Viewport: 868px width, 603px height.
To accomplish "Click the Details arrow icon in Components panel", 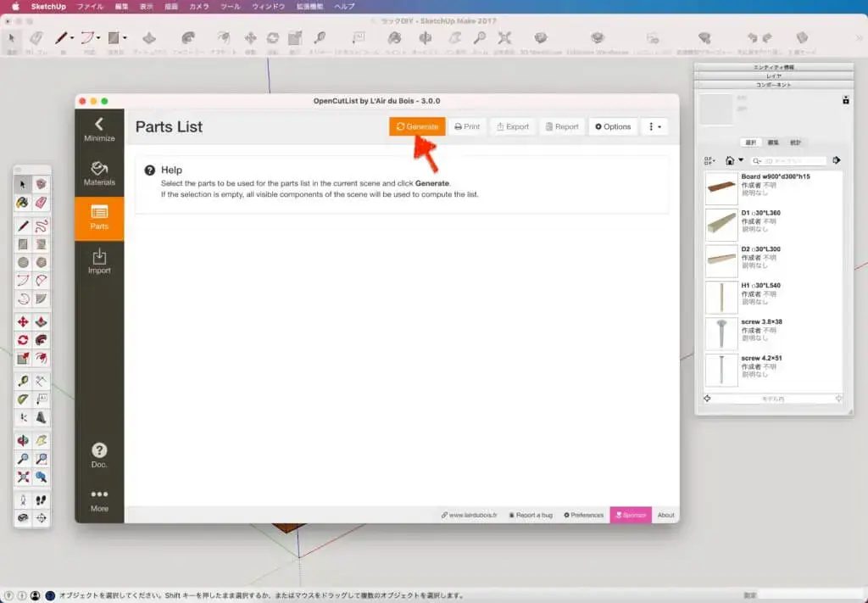I will tap(837, 160).
